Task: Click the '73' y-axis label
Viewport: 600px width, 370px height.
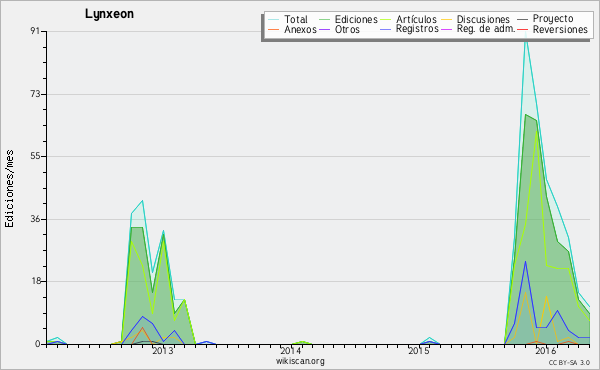Action: (36, 94)
